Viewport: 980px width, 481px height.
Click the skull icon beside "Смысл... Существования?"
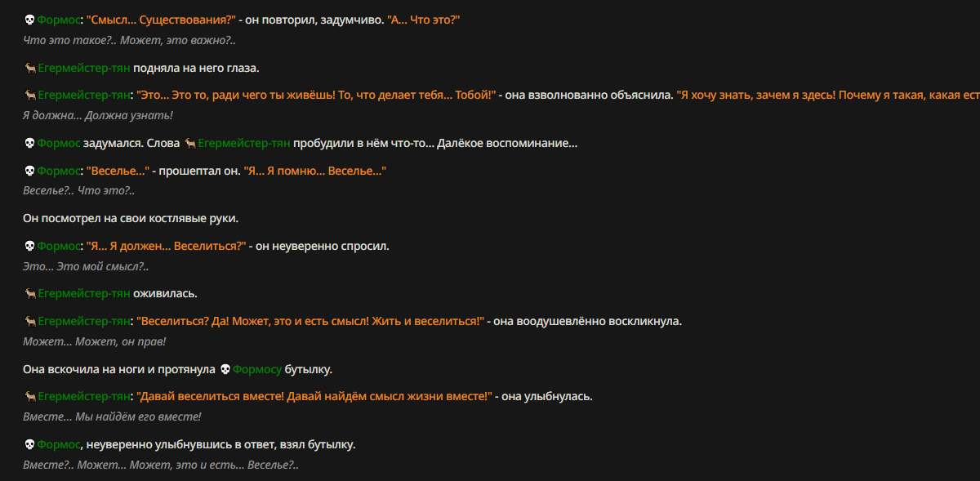tap(29, 20)
